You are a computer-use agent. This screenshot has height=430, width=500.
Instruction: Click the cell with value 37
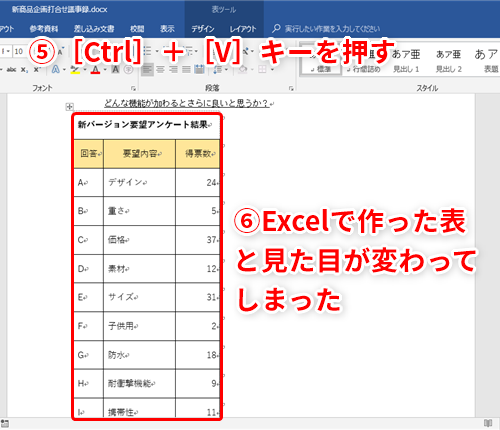tap(198, 240)
